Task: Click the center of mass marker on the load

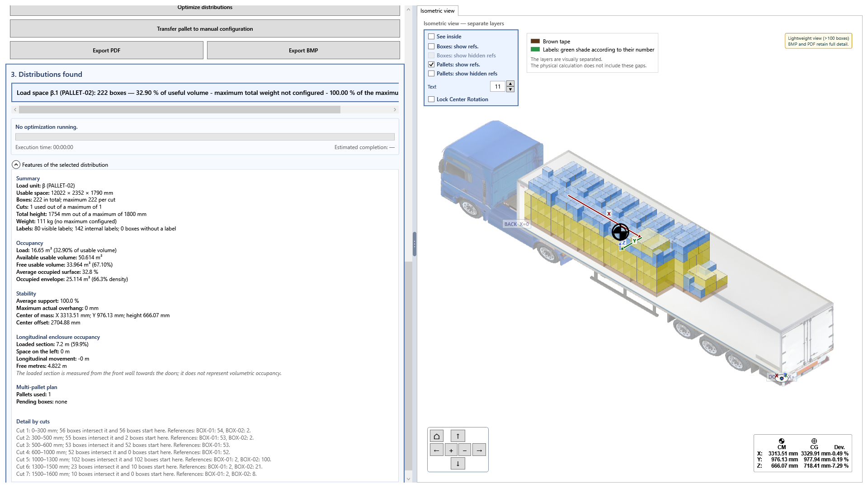Action: [x=620, y=232]
